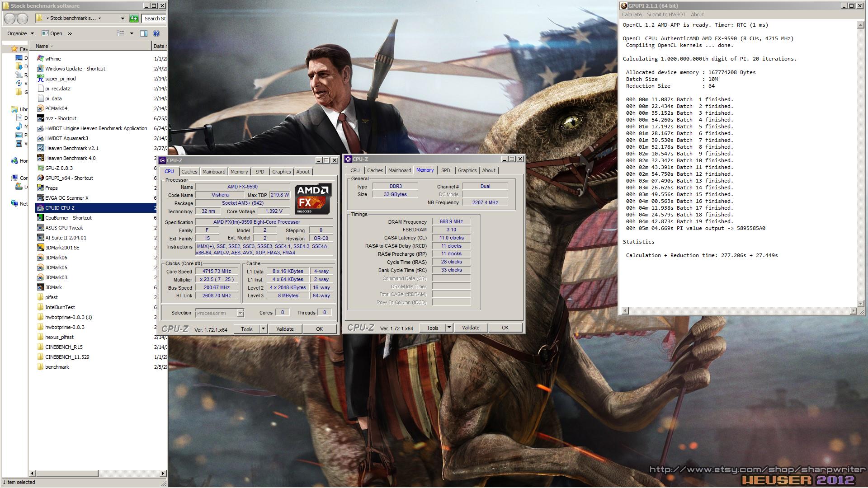Open the Tools dropdown arrow in CPU tab window

coord(263,329)
